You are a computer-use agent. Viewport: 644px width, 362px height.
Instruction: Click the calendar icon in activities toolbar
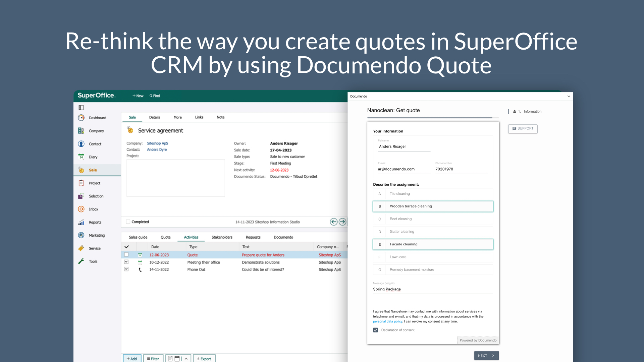pos(177,359)
